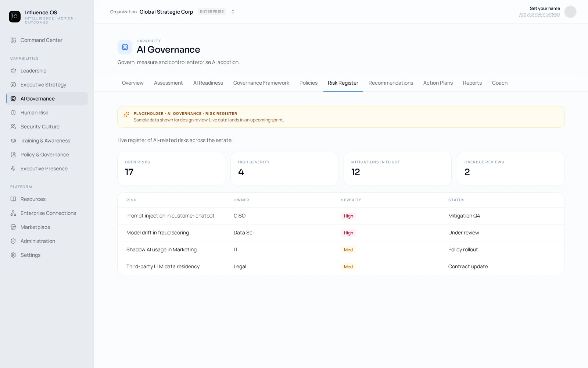This screenshot has height=368, width=588.
Task: Click the Administration shield-check icon
Action: [x=13, y=241]
